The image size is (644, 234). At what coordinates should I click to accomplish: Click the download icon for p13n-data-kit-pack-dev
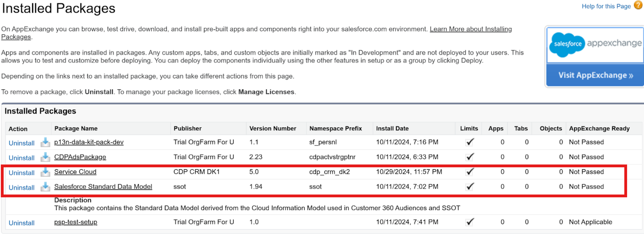point(45,142)
